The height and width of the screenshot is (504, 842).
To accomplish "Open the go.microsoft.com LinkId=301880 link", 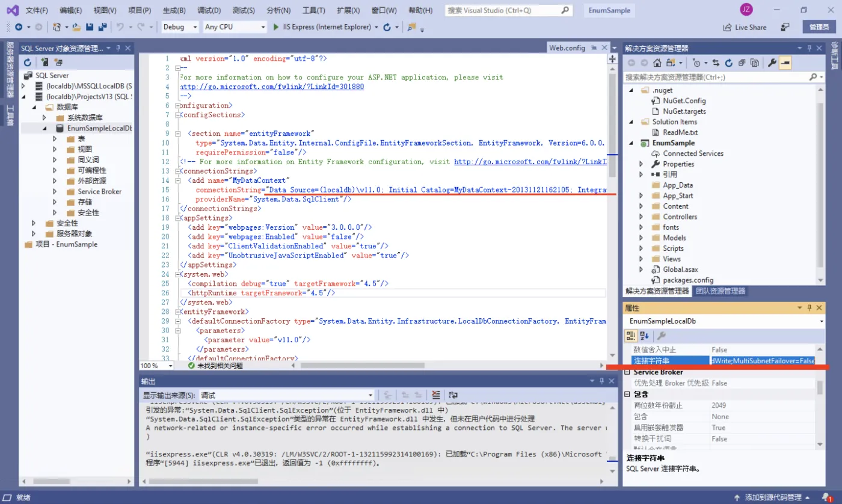I will coord(272,87).
